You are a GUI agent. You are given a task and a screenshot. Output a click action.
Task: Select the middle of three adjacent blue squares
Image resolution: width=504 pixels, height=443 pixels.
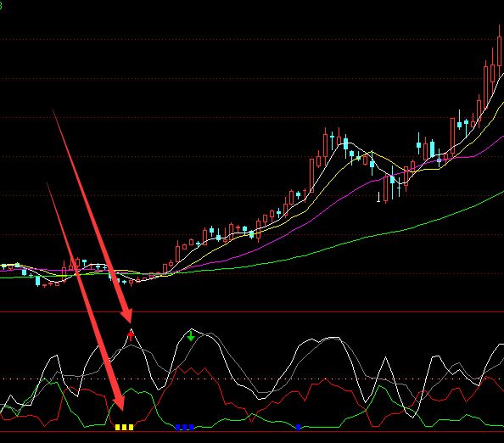pyautogui.click(x=184, y=427)
